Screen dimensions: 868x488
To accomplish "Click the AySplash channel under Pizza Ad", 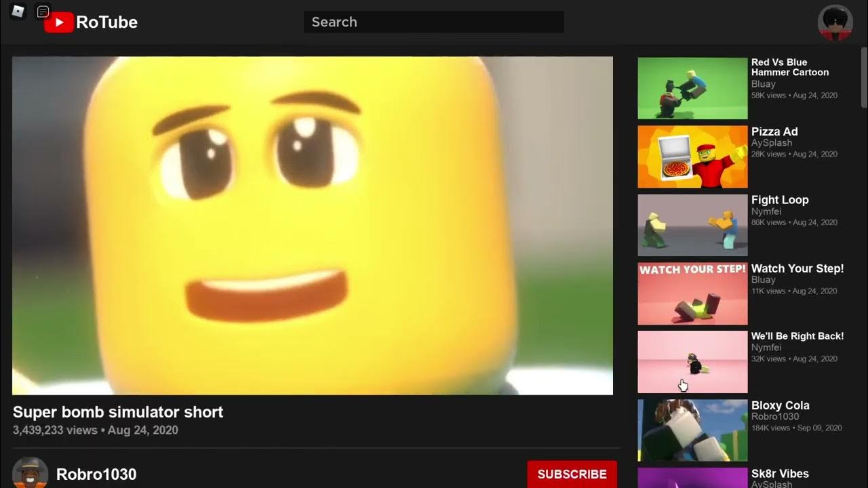I will [772, 143].
